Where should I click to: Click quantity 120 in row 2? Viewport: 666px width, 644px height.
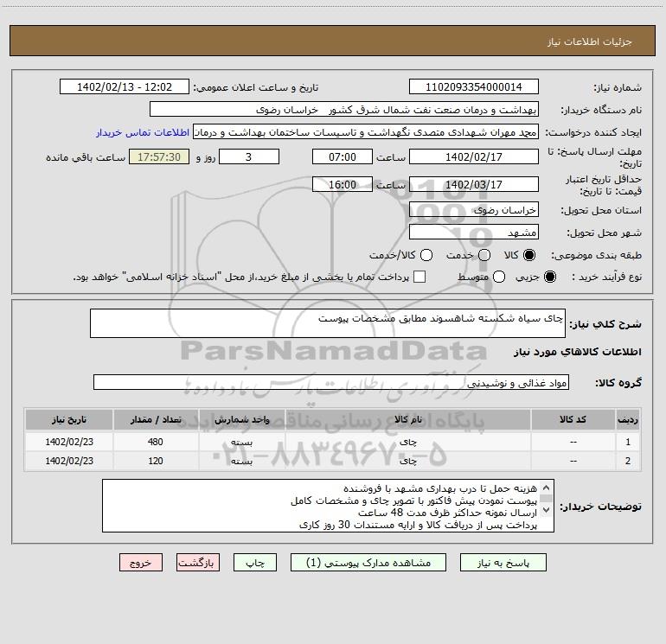pyautogui.click(x=156, y=461)
